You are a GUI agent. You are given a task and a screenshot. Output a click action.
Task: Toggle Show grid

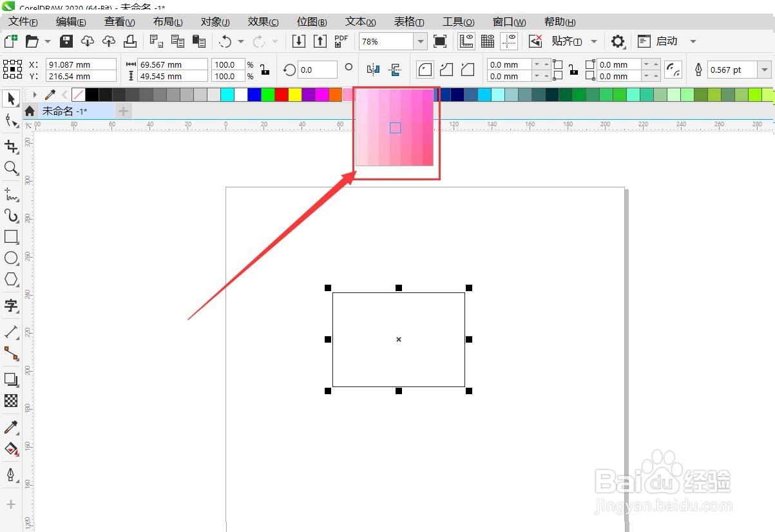488,41
